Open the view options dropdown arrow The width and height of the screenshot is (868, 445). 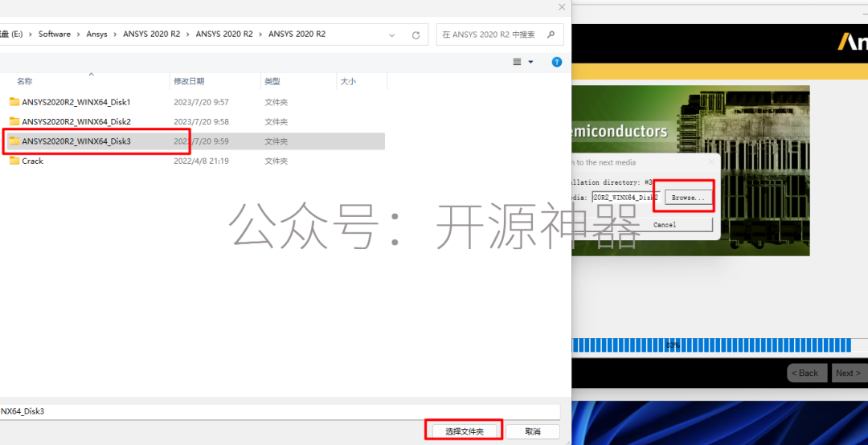click(531, 62)
